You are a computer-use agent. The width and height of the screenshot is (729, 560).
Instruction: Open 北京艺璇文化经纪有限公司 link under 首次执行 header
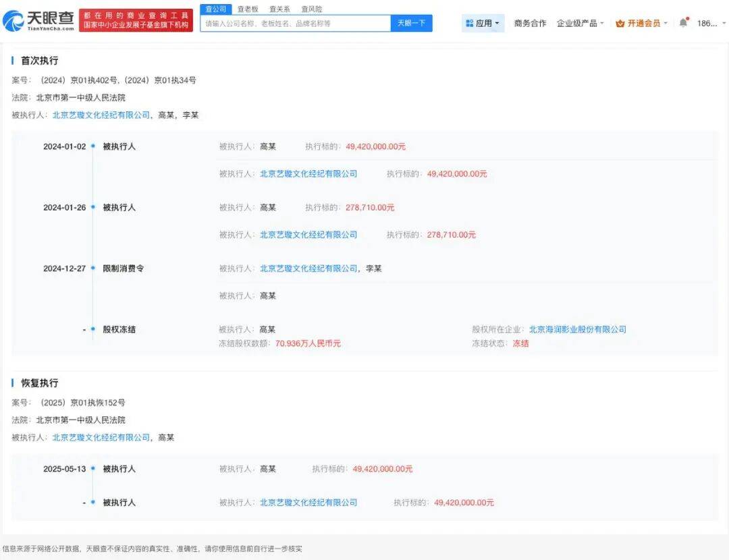coord(101,115)
